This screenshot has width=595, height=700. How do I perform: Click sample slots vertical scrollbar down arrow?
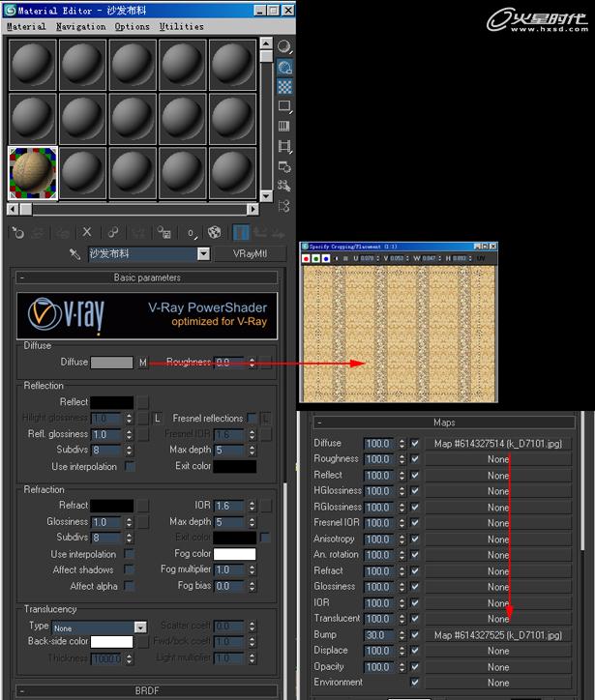[266, 195]
